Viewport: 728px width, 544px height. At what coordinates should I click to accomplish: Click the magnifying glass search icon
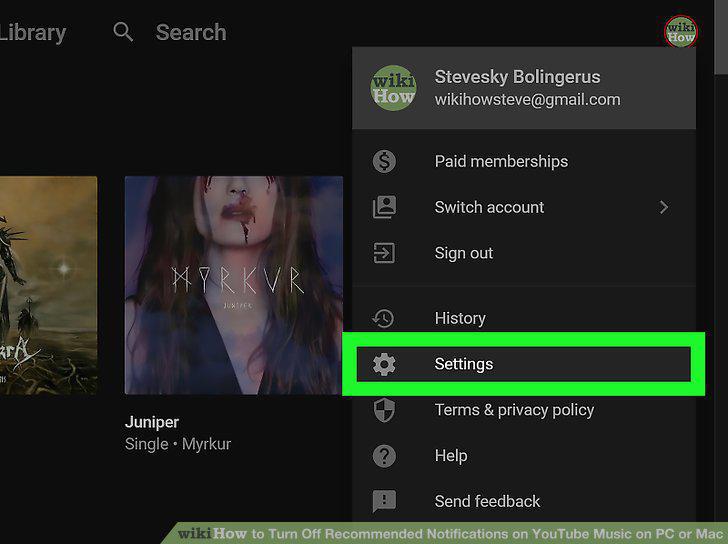123,32
